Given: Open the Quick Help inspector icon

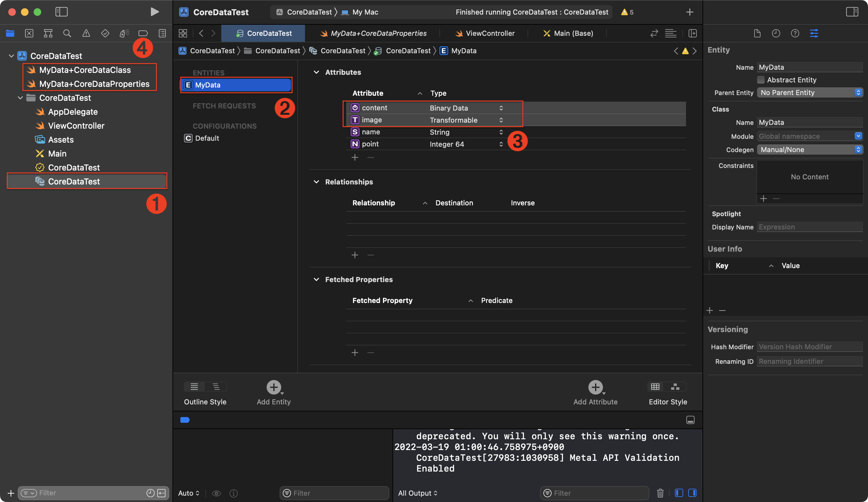Looking at the screenshot, I should (795, 33).
